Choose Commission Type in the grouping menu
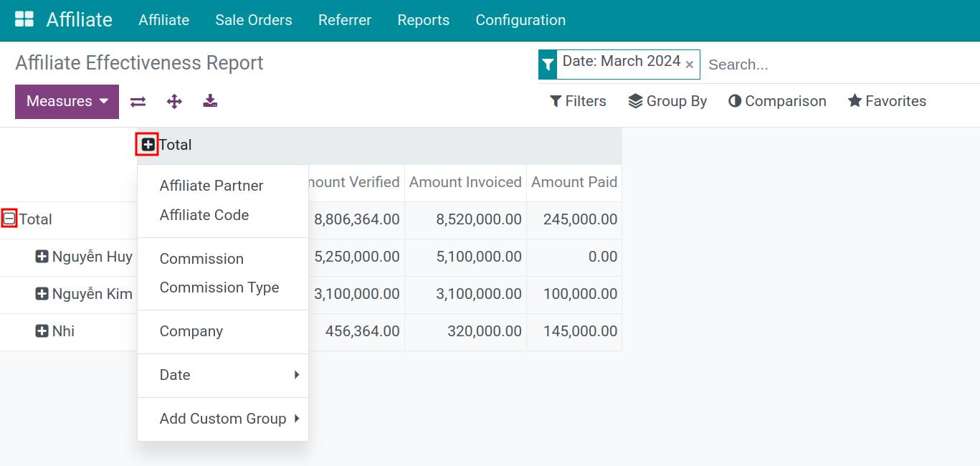 (223, 287)
